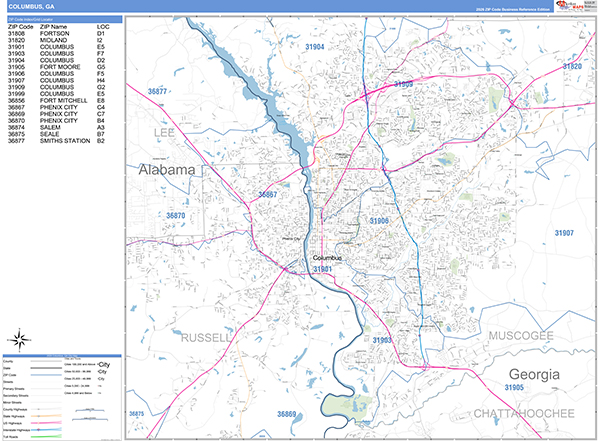
Task: Click the 'ZIP Name' column header
Action: click(x=53, y=27)
